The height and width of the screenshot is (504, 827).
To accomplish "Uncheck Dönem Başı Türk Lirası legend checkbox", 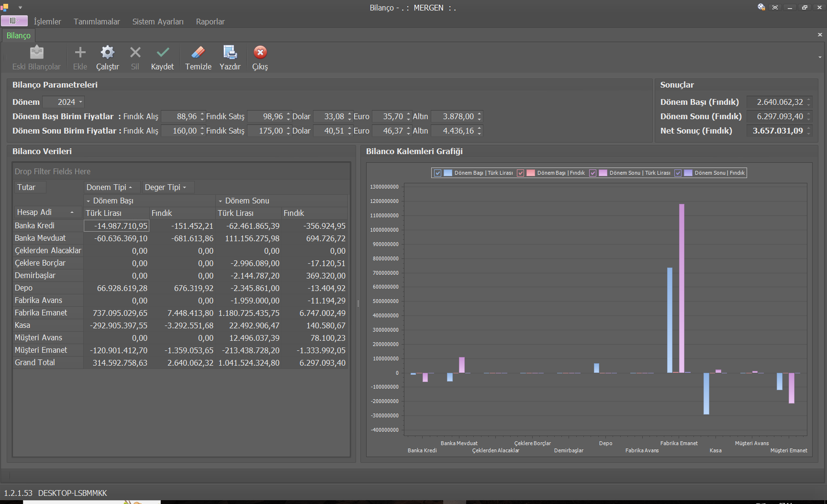I will pyautogui.click(x=437, y=173).
